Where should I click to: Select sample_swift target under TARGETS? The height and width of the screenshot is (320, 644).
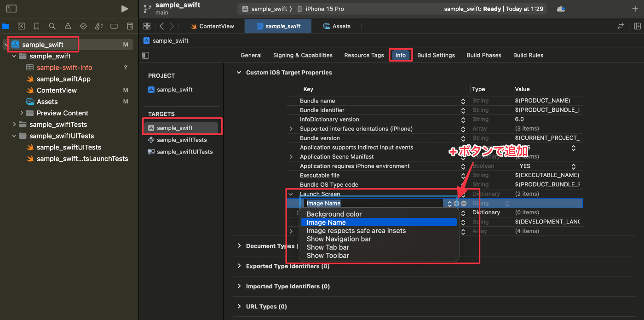point(181,128)
